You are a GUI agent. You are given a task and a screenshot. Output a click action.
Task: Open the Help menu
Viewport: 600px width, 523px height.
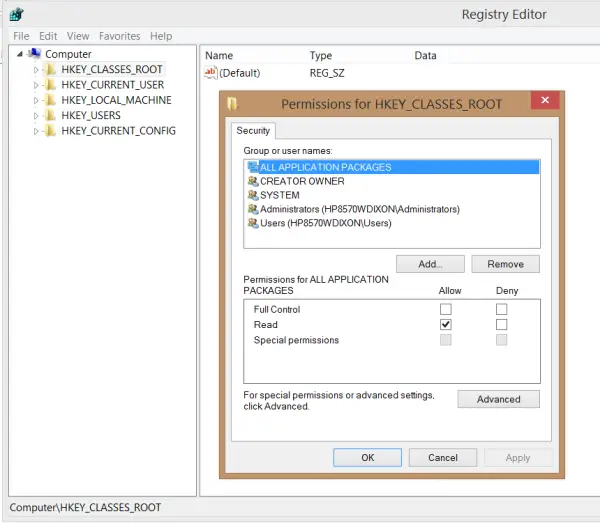coord(161,36)
